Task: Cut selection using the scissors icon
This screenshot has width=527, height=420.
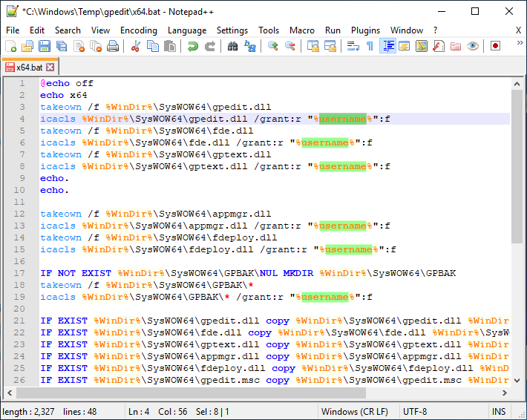Action: [136, 46]
